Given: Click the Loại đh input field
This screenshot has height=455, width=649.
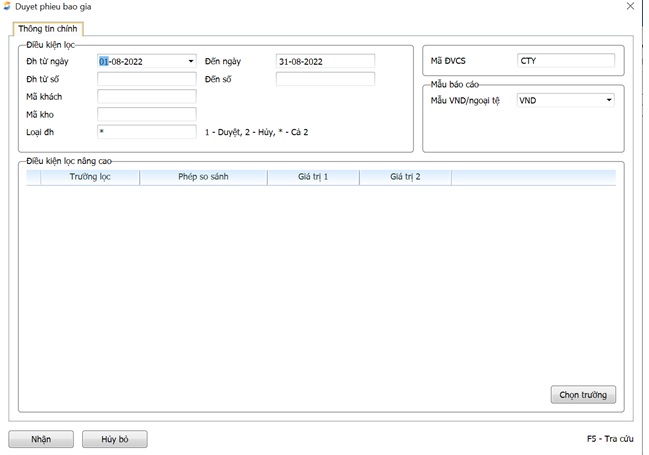Looking at the screenshot, I should click(146, 132).
